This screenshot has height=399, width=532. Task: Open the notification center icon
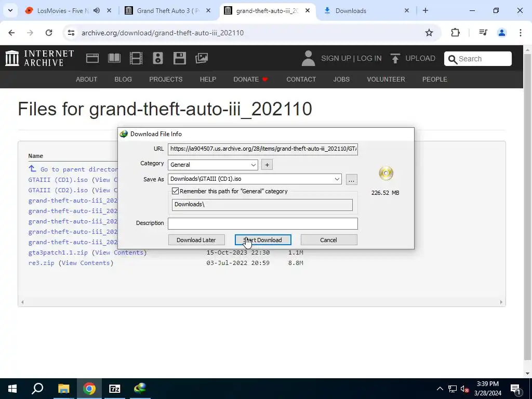click(x=515, y=389)
